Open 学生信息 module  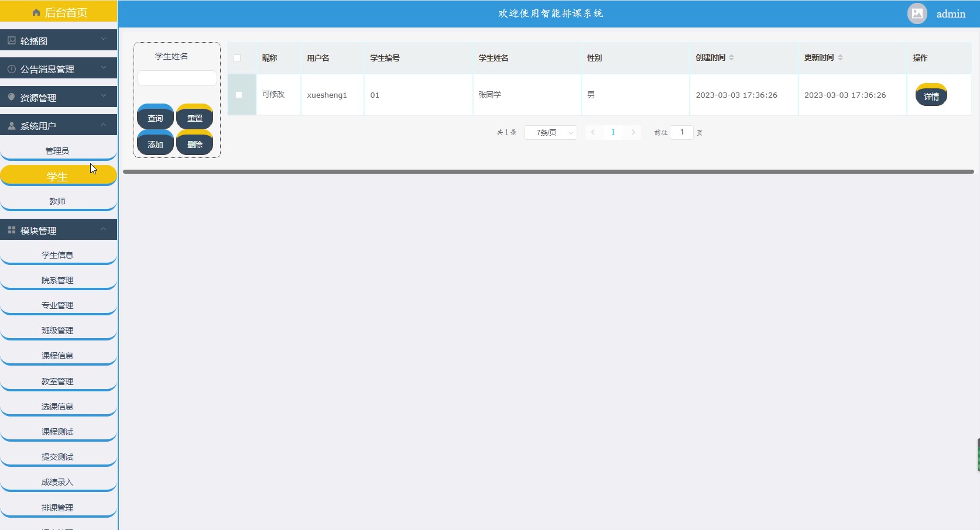click(58, 255)
